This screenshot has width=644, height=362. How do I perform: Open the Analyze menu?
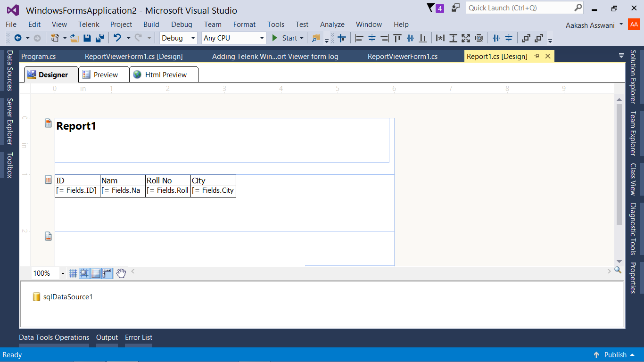tap(332, 25)
